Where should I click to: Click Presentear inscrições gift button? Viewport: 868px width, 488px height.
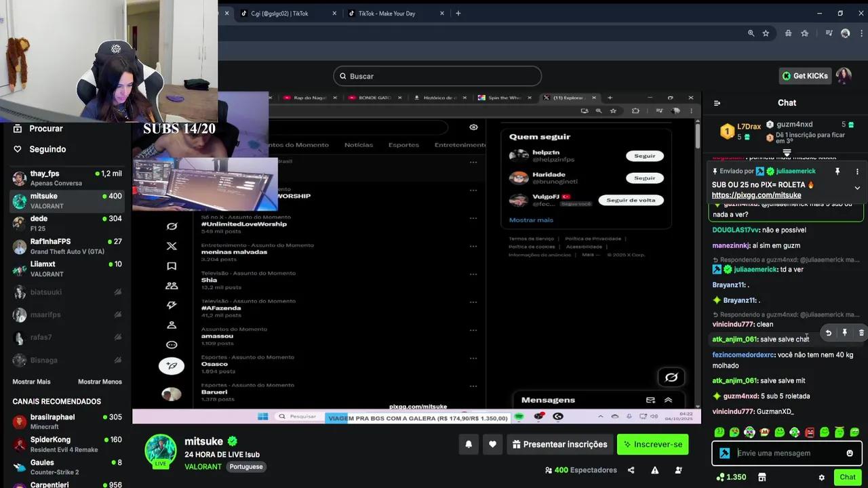[559, 445]
